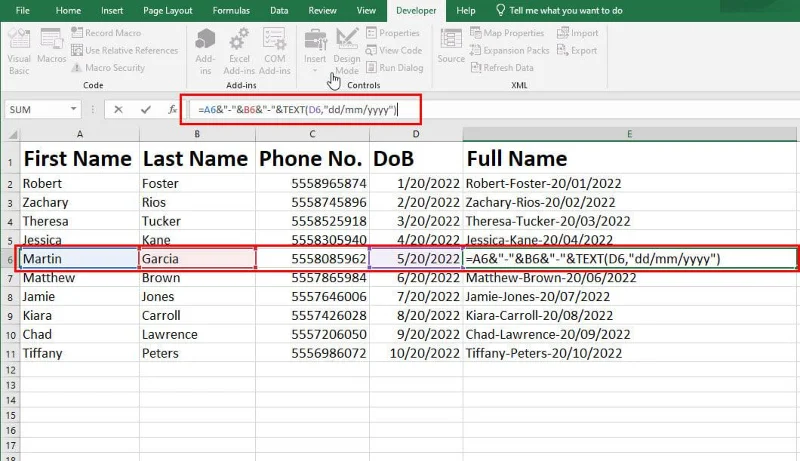The image size is (800, 461).
Task: Click the Macro Security button
Action: click(x=108, y=67)
